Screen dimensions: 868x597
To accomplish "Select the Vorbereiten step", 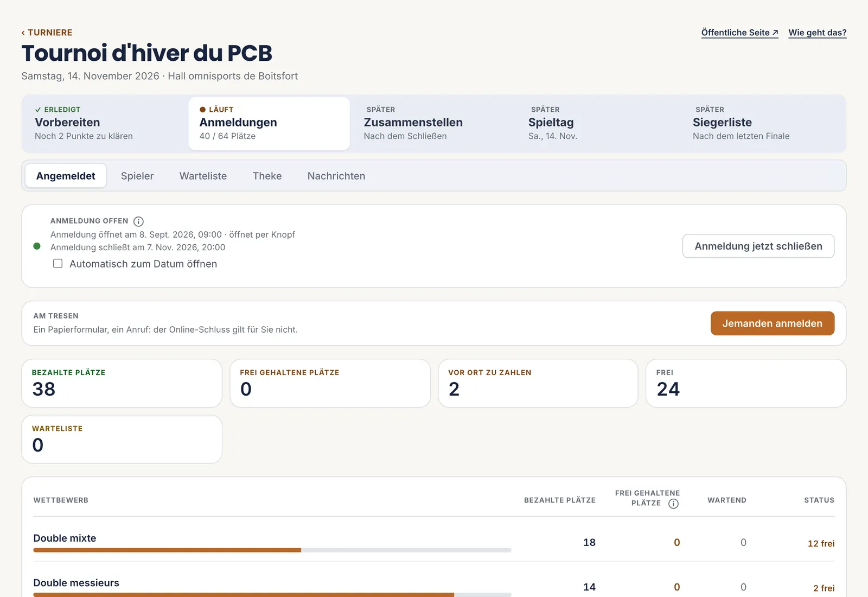I will [x=105, y=124].
